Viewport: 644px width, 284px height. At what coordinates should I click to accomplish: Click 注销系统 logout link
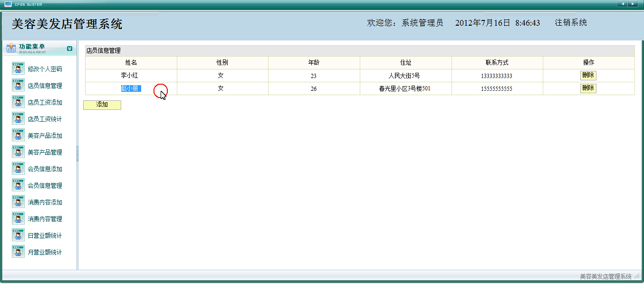click(x=571, y=23)
